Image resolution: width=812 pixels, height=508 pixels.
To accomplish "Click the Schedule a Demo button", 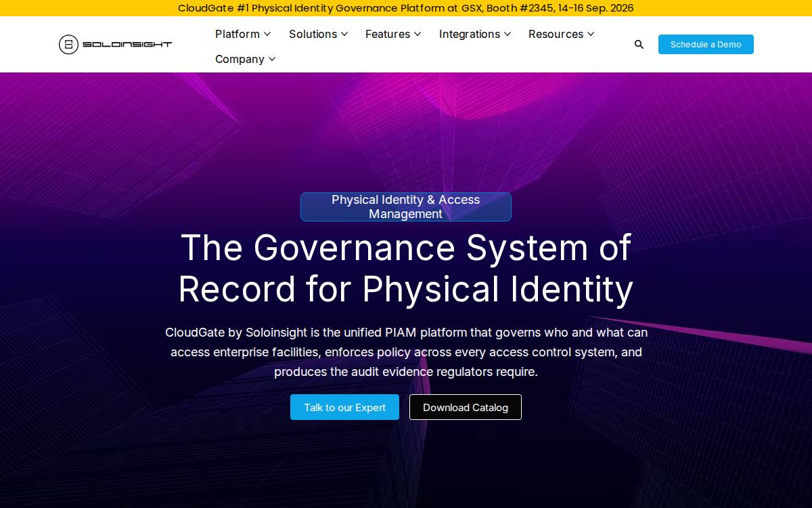I will (x=706, y=45).
